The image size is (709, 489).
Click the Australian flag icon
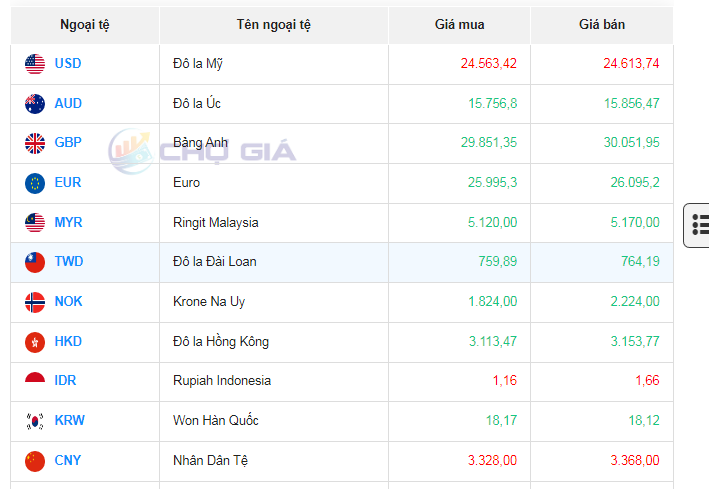pyautogui.click(x=35, y=104)
